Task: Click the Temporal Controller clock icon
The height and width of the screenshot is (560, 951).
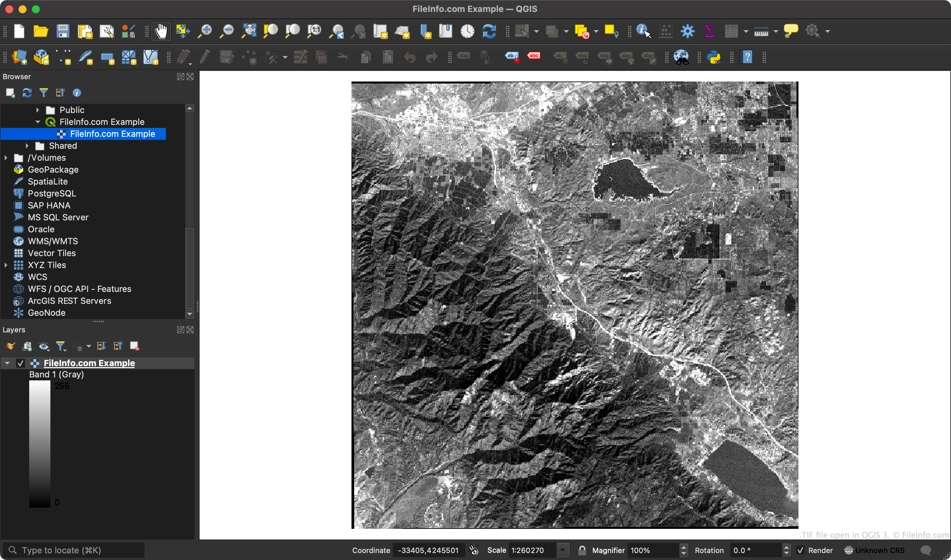Action: pyautogui.click(x=467, y=31)
